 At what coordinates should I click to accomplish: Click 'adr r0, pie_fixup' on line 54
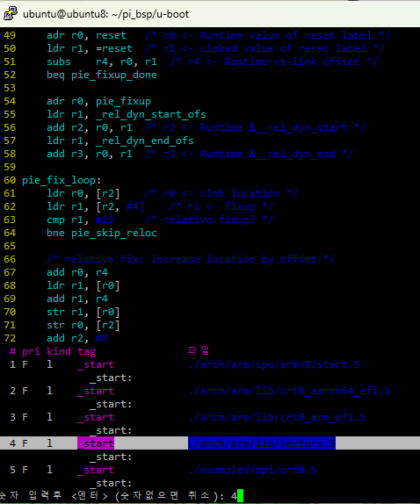[98, 101]
